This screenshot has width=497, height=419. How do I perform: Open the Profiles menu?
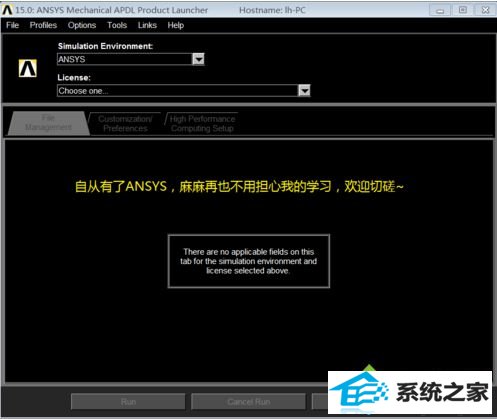43,25
